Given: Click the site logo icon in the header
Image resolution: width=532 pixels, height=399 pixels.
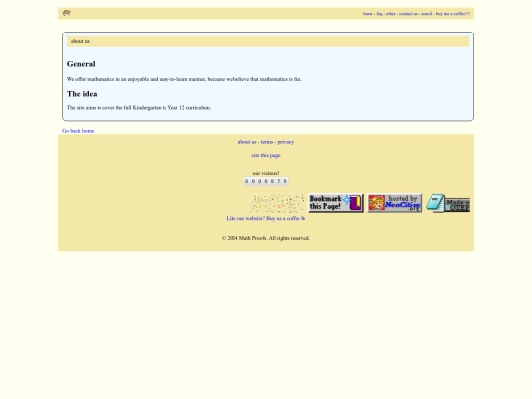Looking at the screenshot, I should [67, 13].
